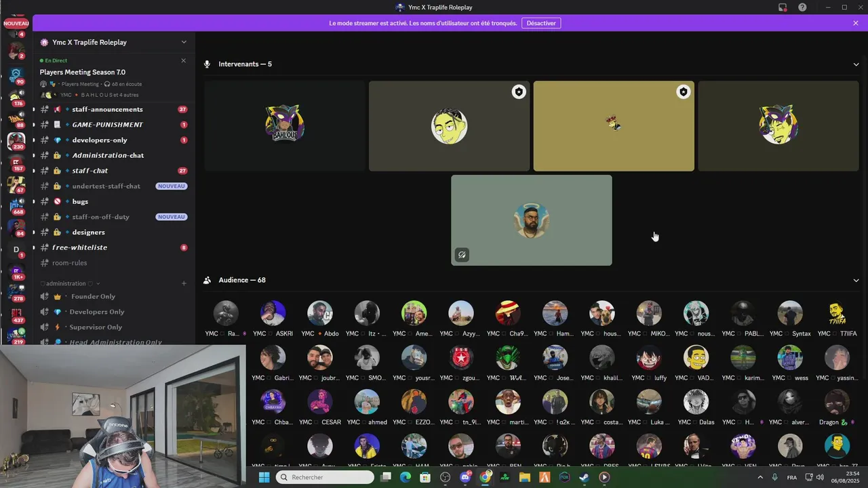Open the developers-only channel
The height and width of the screenshot is (488, 868).
(x=113, y=140)
